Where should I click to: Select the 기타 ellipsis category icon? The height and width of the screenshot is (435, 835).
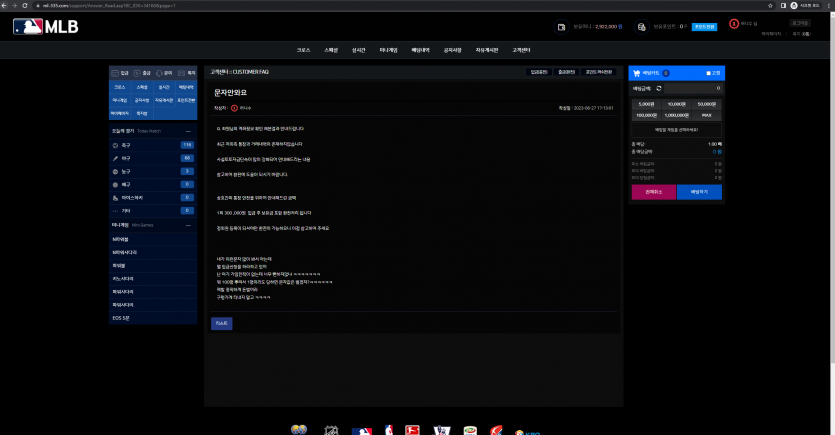(115, 211)
